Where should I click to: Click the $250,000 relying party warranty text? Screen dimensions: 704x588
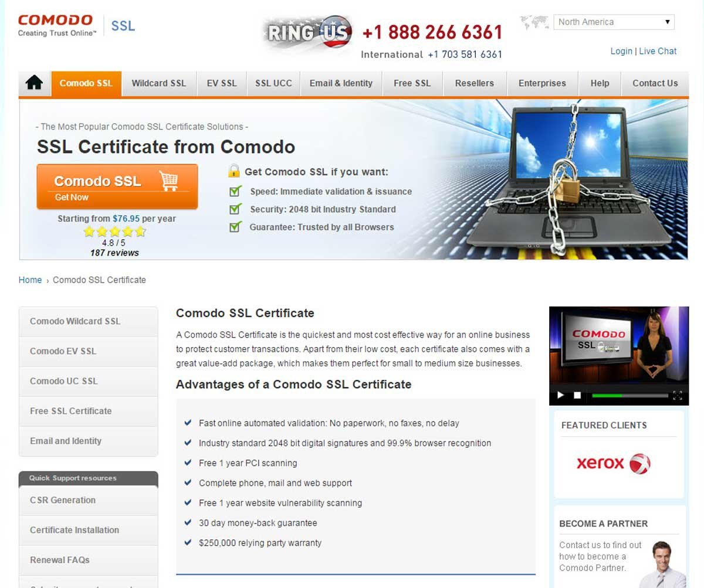point(260,543)
